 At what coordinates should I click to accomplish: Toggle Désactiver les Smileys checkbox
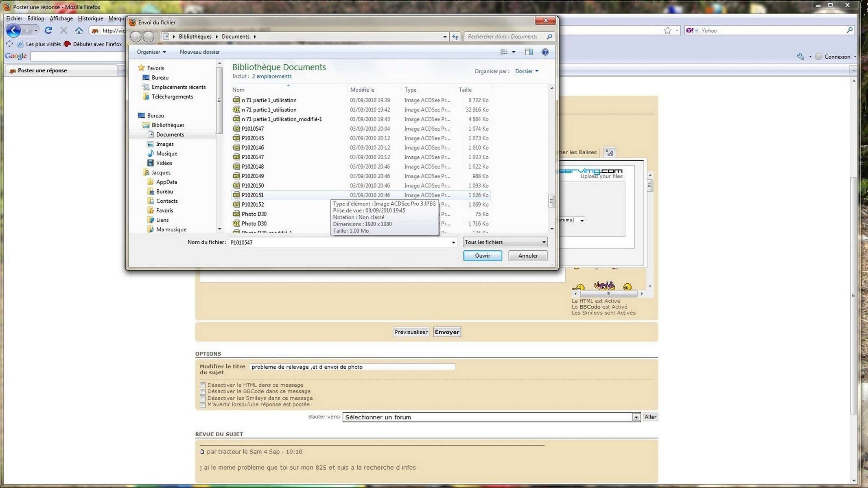(203, 398)
